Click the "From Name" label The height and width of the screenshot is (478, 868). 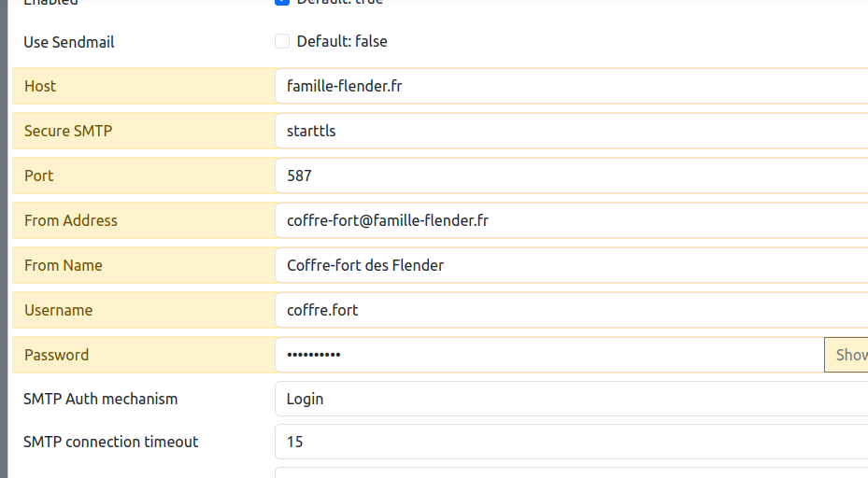pos(64,265)
